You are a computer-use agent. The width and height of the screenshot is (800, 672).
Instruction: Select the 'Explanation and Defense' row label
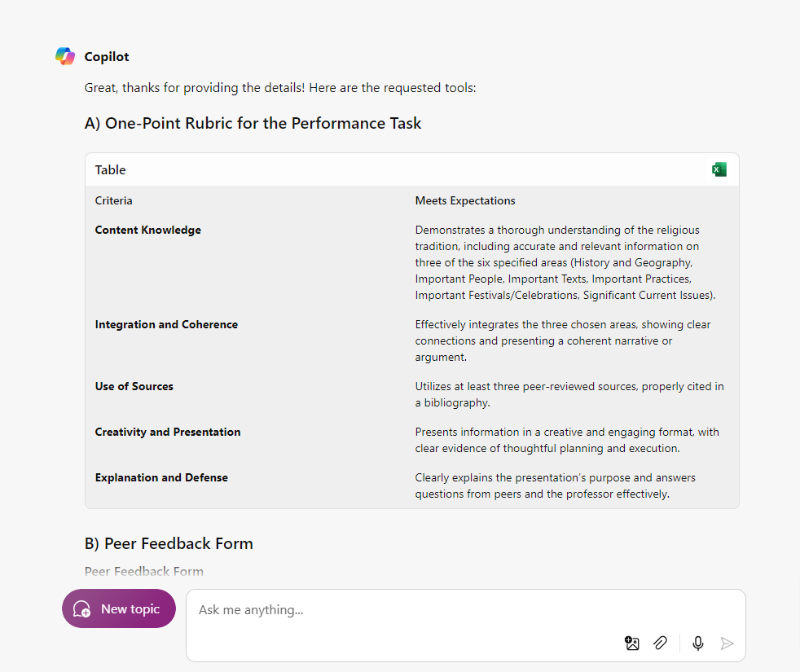161,477
